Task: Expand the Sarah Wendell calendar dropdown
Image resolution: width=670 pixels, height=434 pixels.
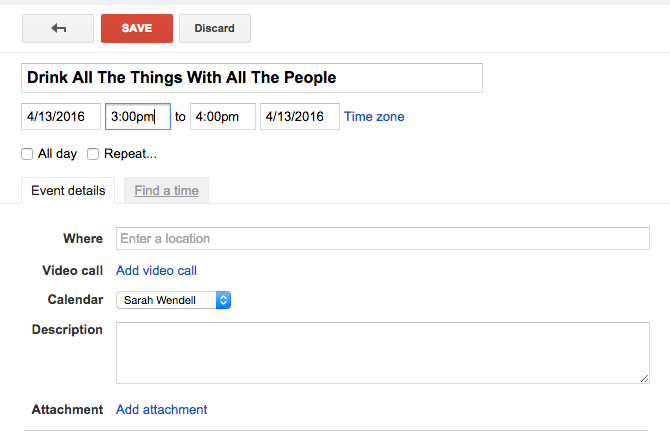Action: pos(173,300)
